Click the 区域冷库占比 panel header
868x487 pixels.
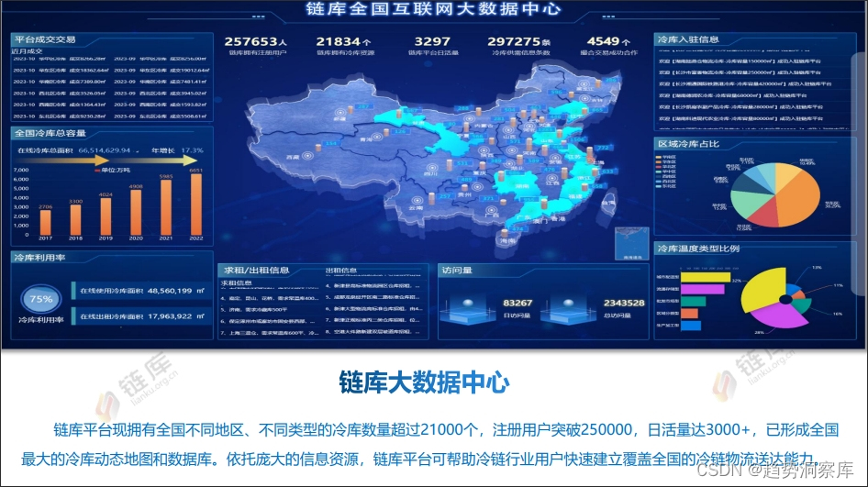(x=688, y=143)
